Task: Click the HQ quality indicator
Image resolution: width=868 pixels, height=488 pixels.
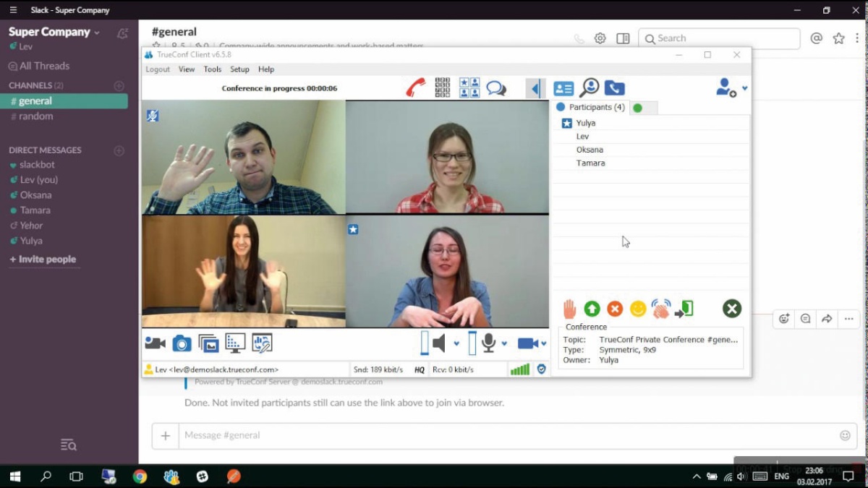Action: pos(420,369)
